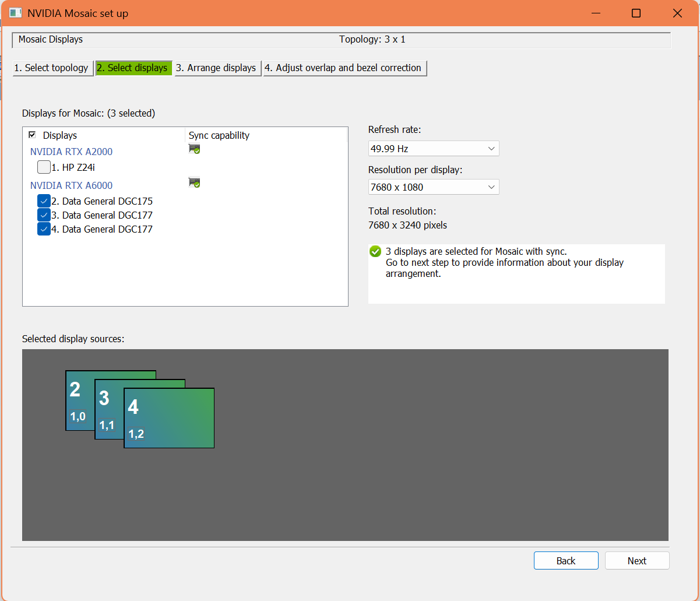Open the Refresh rate dropdown
The image size is (700, 601).
(433, 149)
